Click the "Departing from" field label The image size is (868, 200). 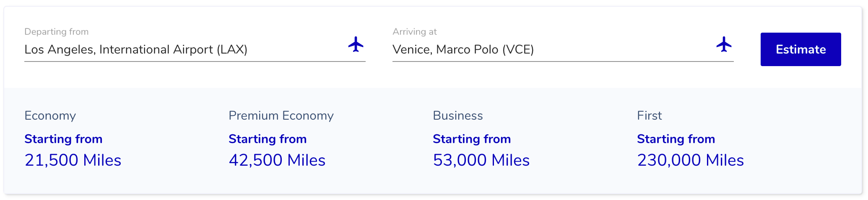pyautogui.click(x=56, y=32)
